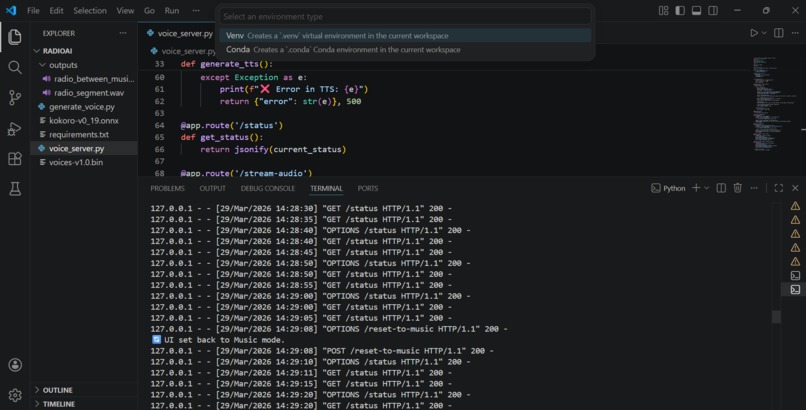Image resolution: width=806 pixels, height=410 pixels.
Task: Toggle the bottom Panel visibility
Action: (x=697, y=10)
